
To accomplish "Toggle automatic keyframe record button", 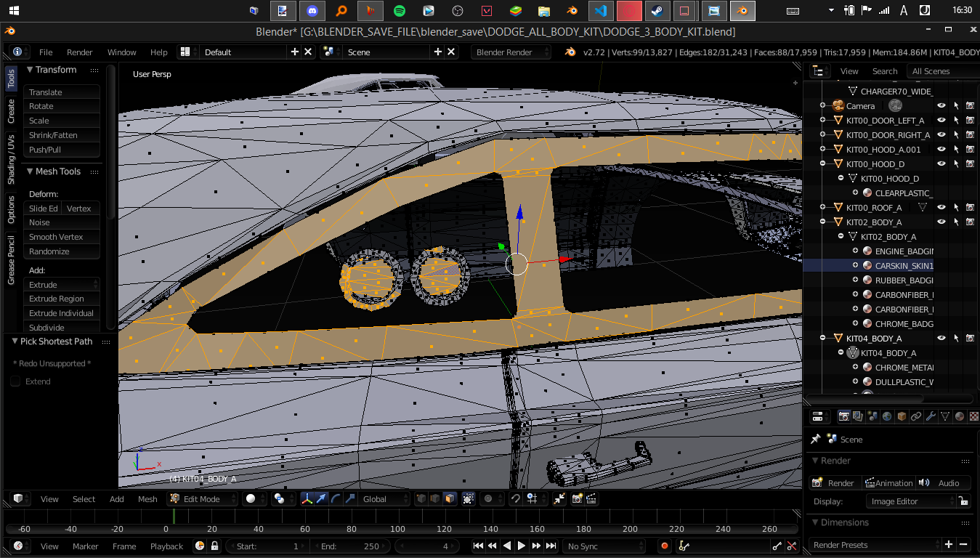I will click(x=664, y=546).
